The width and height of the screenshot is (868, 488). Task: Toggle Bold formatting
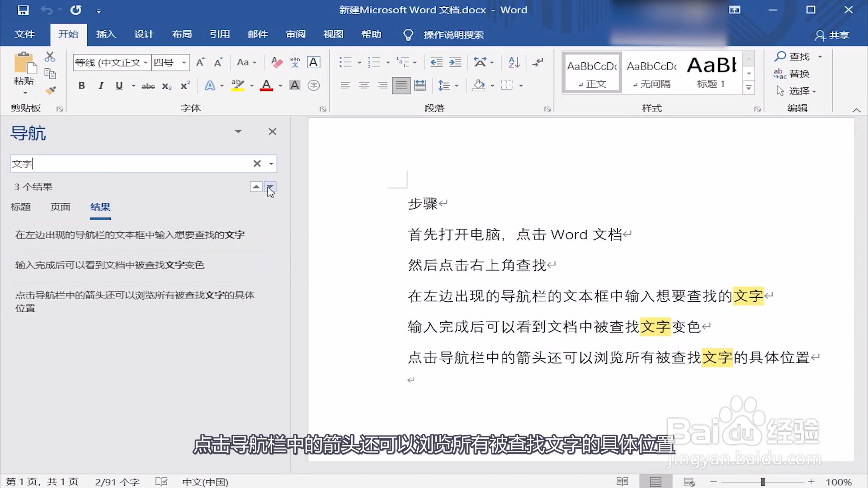[x=82, y=85]
